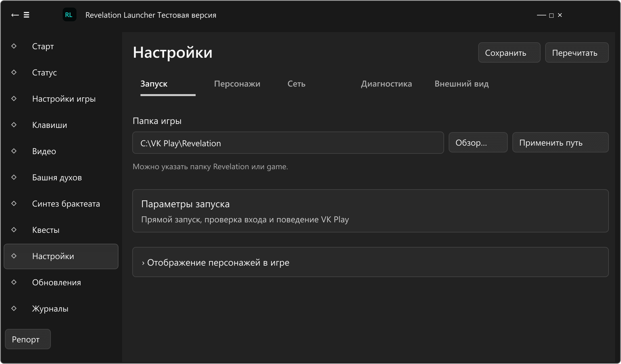621x364 pixels.
Task: Focus the Папка игры path field
Action: click(x=288, y=143)
